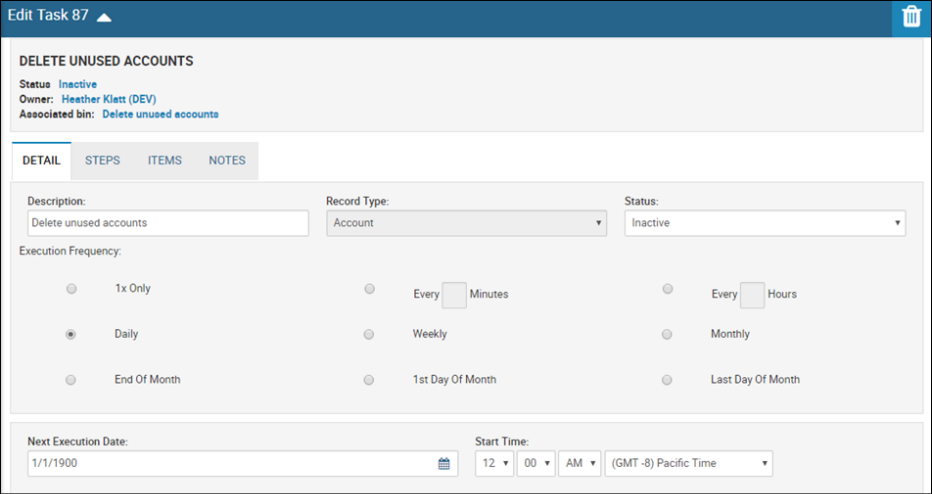The image size is (932, 494).
Task: Open the start hour dropdown
Action: coord(495,463)
